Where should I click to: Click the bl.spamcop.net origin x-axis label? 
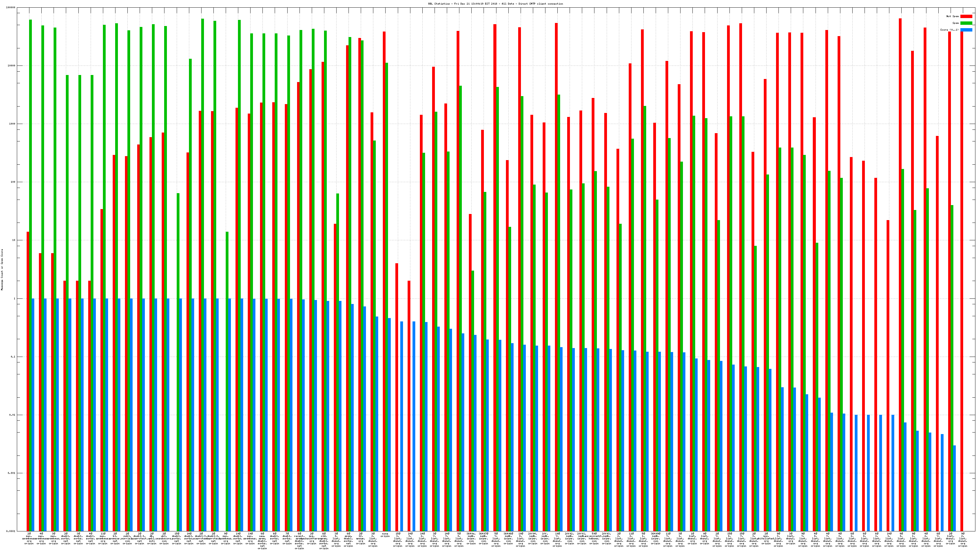(x=115, y=538)
